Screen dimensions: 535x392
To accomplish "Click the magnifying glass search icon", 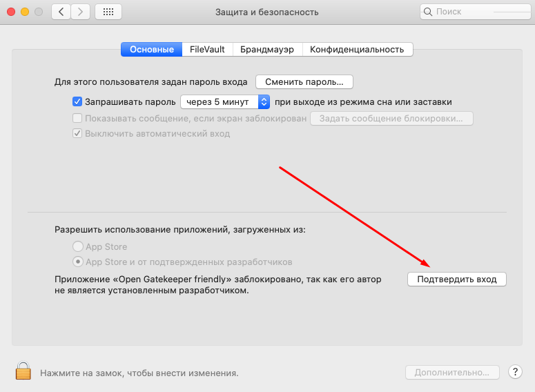I will (429, 12).
